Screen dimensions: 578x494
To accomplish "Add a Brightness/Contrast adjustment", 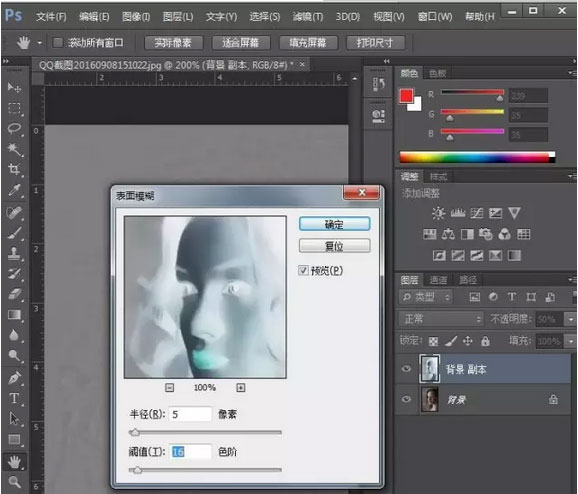I will (438, 213).
